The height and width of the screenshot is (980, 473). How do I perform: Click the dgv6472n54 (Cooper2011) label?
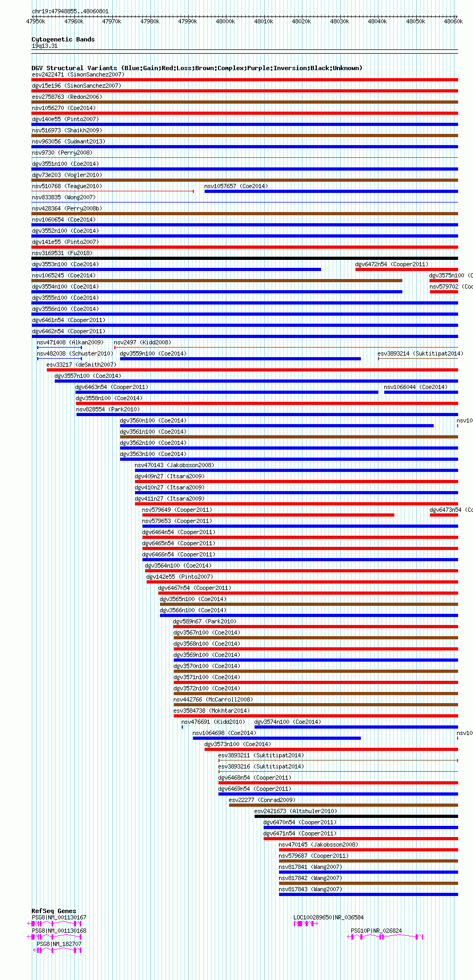click(x=392, y=264)
